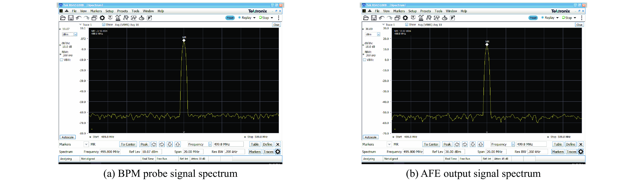
Task: Open marker Frequency dropdown in left window
Action: click(x=210, y=144)
